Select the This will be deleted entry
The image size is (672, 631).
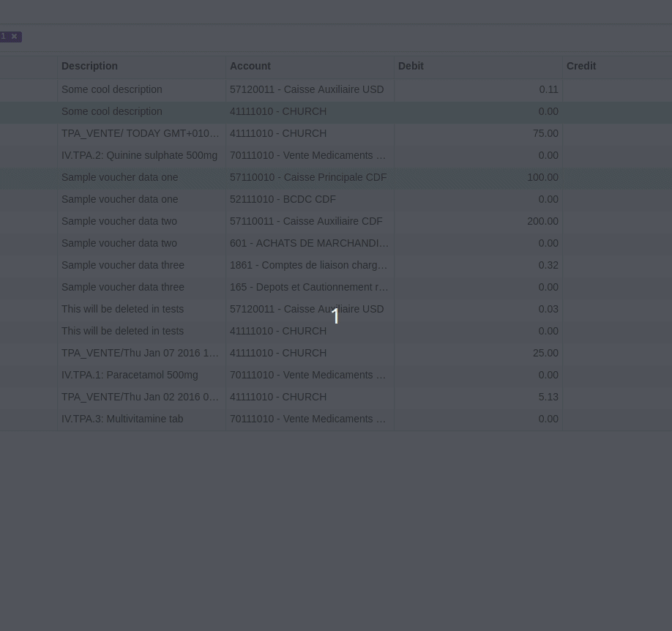pyautogui.click(x=122, y=309)
